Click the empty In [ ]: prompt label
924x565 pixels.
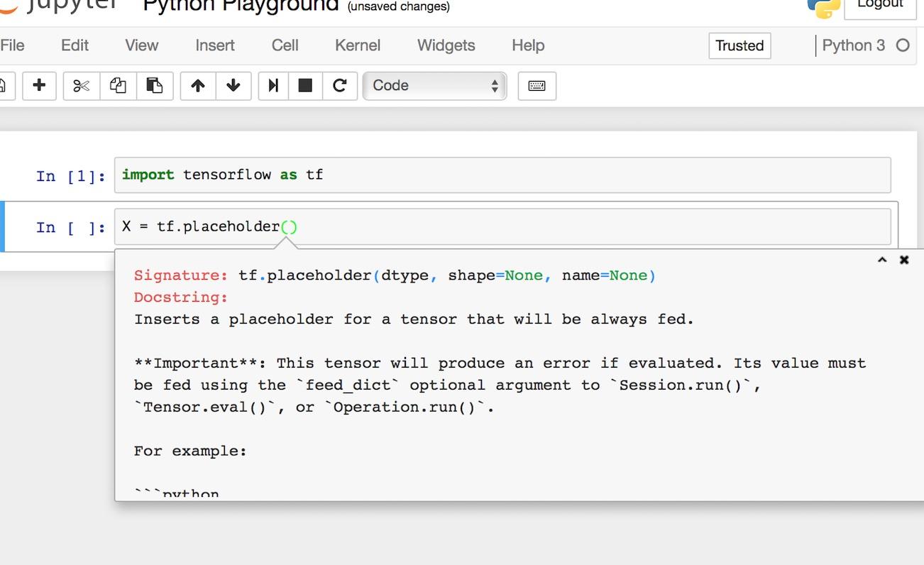pos(71,227)
